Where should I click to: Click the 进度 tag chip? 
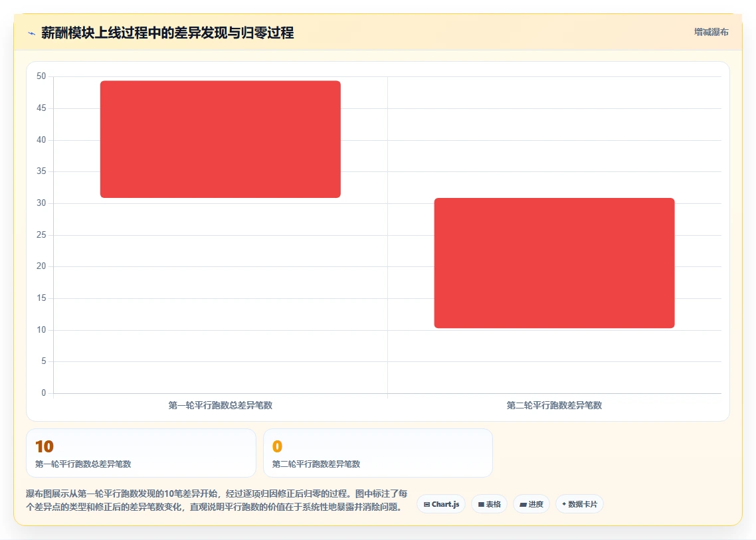click(x=531, y=504)
